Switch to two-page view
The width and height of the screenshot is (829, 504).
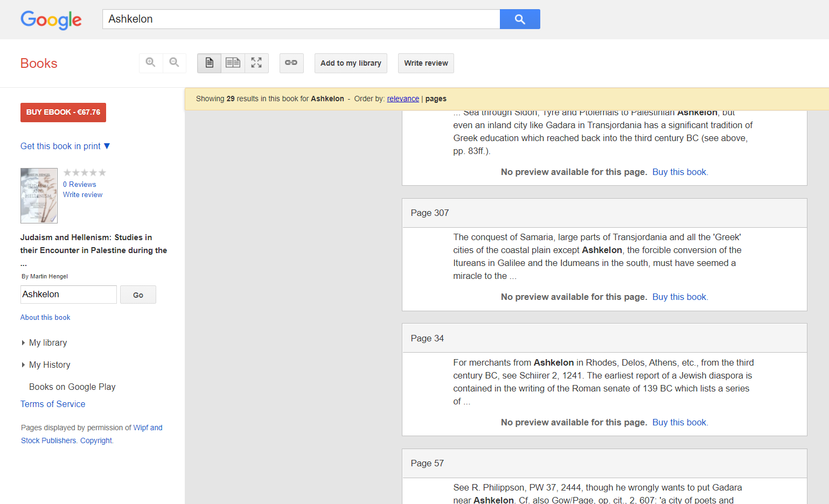(x=233, y=63)
